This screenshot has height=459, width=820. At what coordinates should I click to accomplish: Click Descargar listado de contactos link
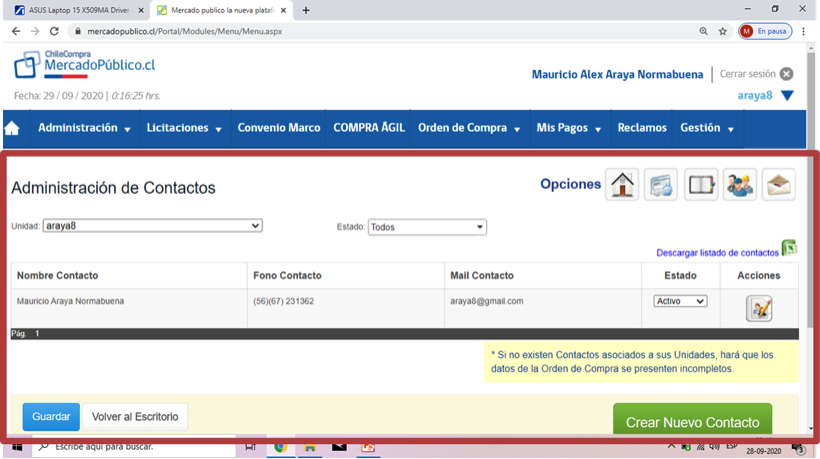pos(718,253)
